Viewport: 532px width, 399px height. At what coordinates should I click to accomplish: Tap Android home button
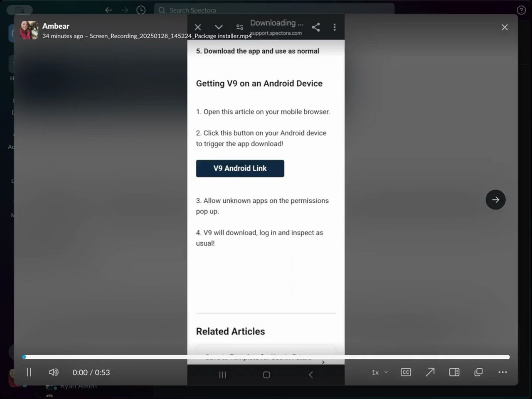(266, 375)
